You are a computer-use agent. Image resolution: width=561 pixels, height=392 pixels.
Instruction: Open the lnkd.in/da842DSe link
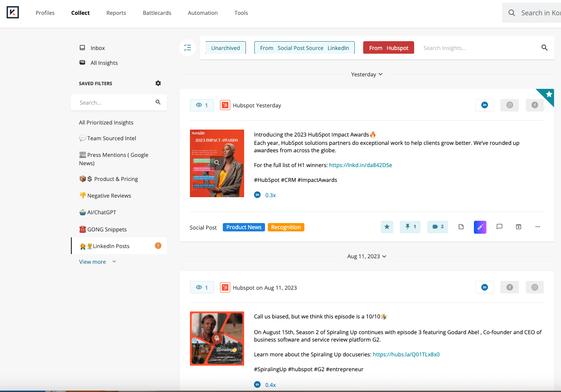click(x=360, y=165)
